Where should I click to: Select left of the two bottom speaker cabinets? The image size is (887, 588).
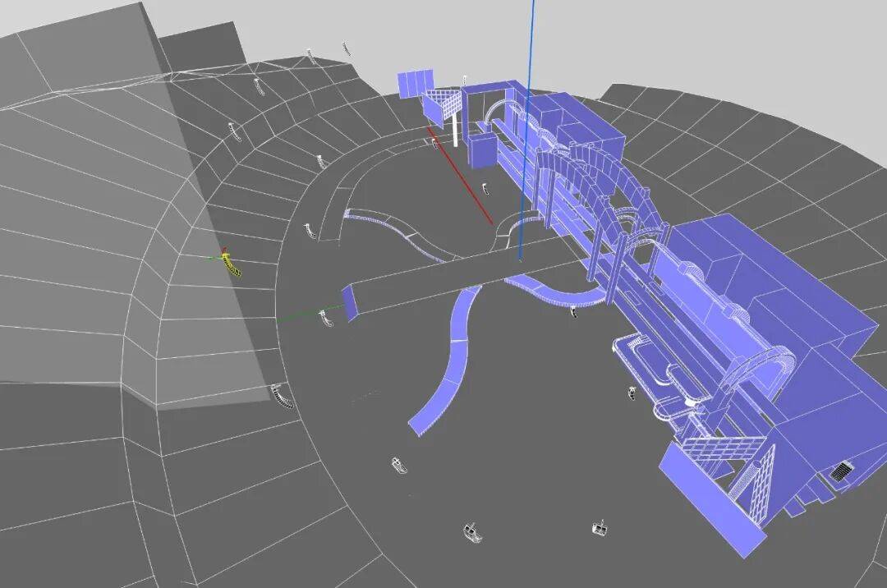tap(471, 532)
